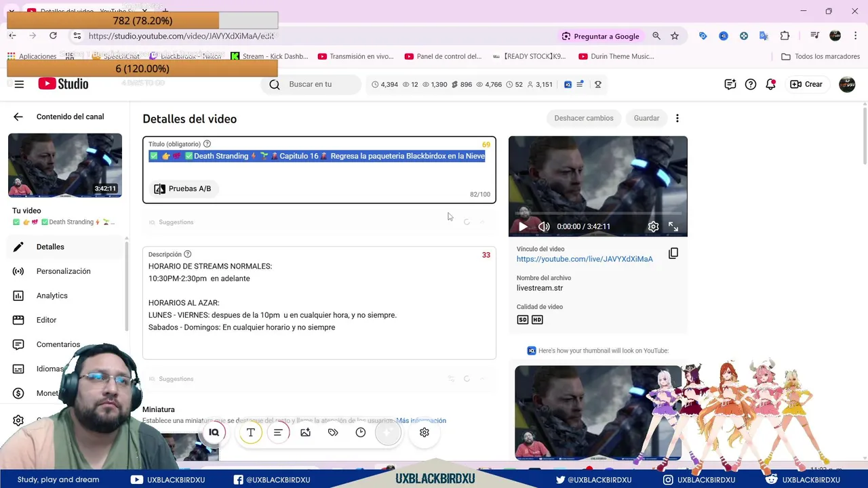Reload the browser page

53,36
